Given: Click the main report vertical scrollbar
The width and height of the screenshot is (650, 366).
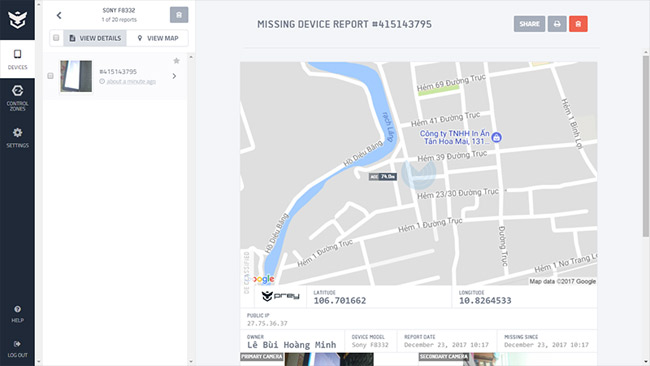Looking at the screenshot, I should [x=646, y=145].
